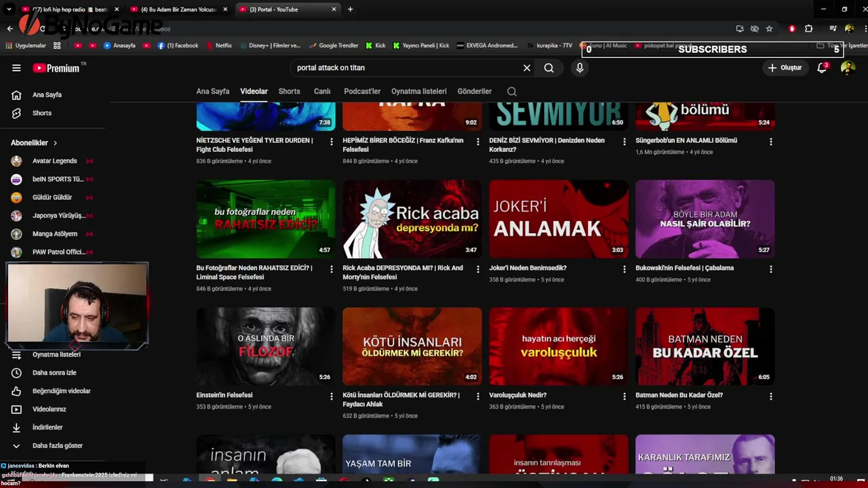
Task: Open Daha sonra izle in sidebar
Action: (x=54, y=373)
